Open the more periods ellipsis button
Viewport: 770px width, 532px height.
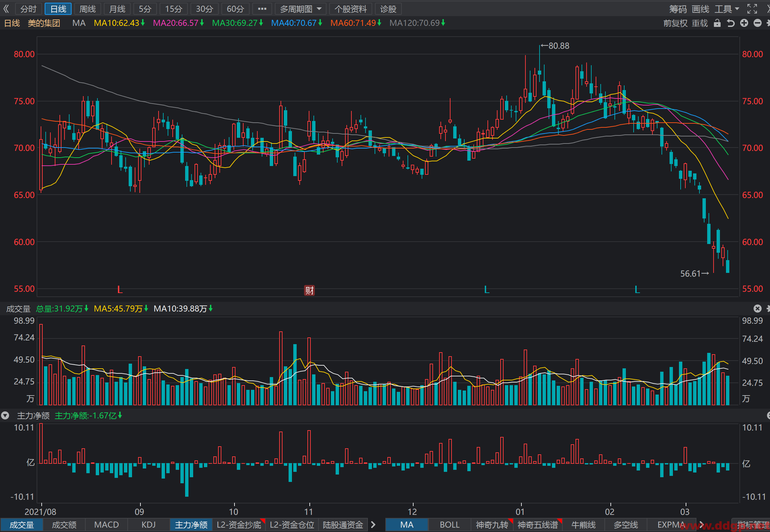(x=262, y=9)
